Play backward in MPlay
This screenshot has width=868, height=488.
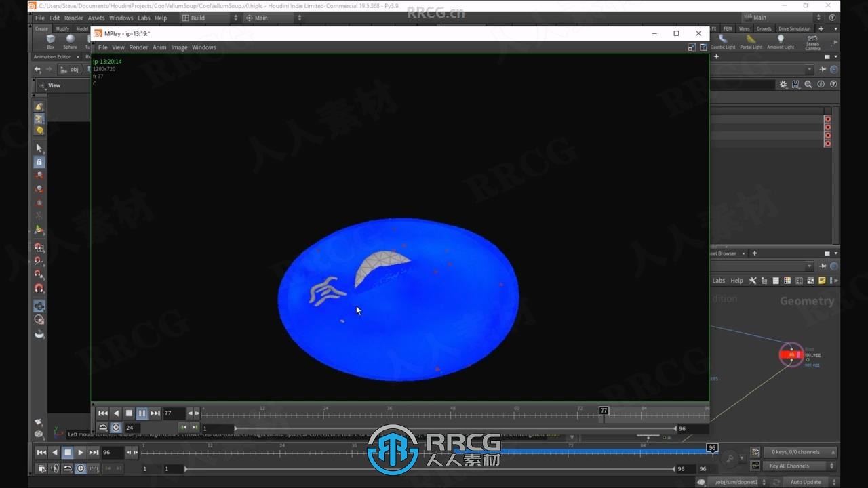[116, 413]
